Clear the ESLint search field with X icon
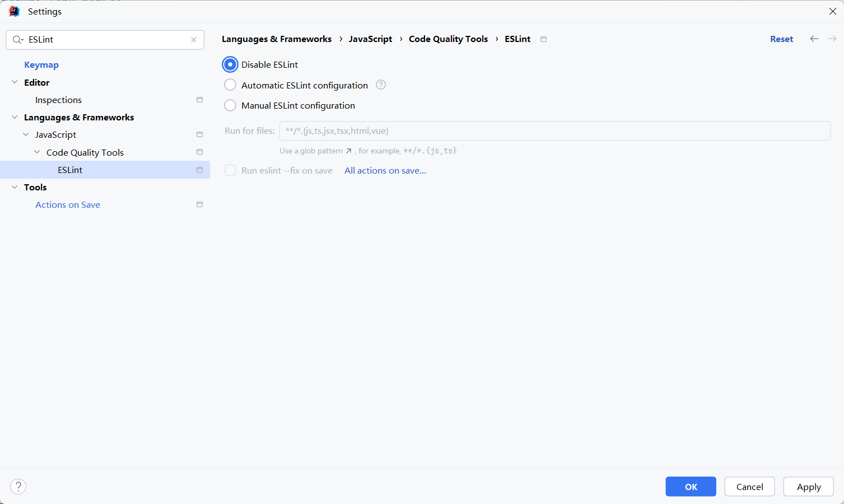 [194, 40]
